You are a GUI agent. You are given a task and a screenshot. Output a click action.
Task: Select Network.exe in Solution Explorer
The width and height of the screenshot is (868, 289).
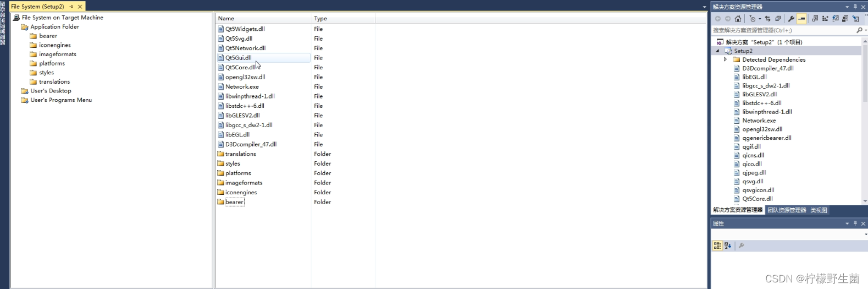pos(759,121)
